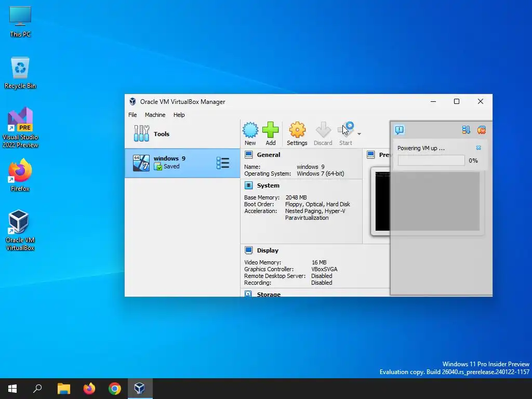
Task: Open Oracle VM VirtualBox desktop shortcut
Action: 20,231
